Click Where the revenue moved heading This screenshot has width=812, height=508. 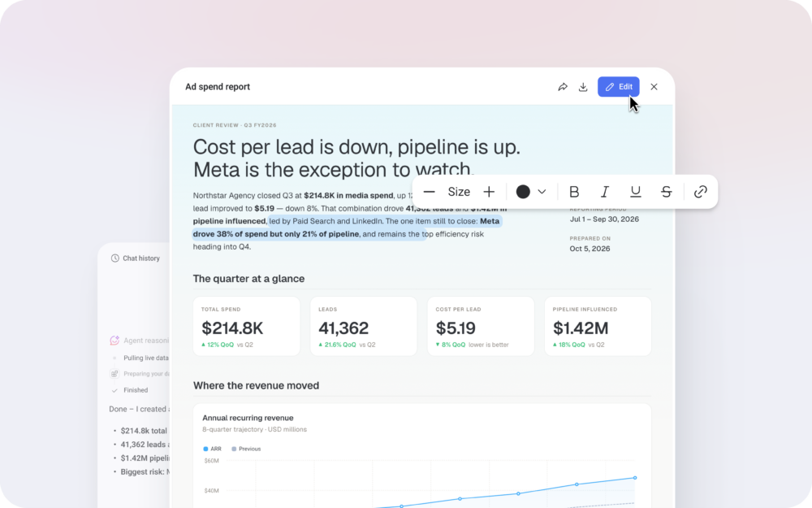[x=256, y=385]
